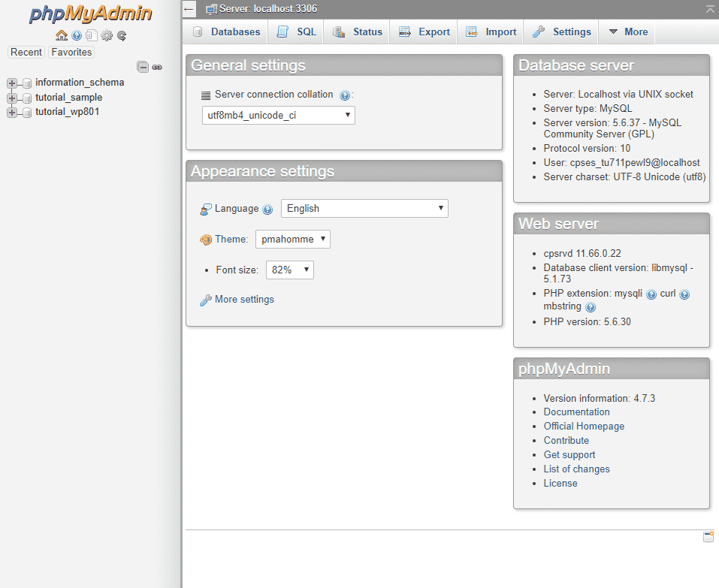Screen dimensions: 719x588
Task: Open the Get support link
Action: [x=569, y=454]
